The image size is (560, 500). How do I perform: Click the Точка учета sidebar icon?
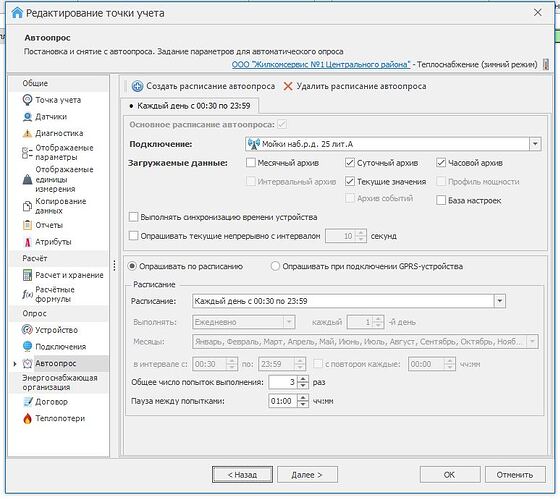point(27,100)
